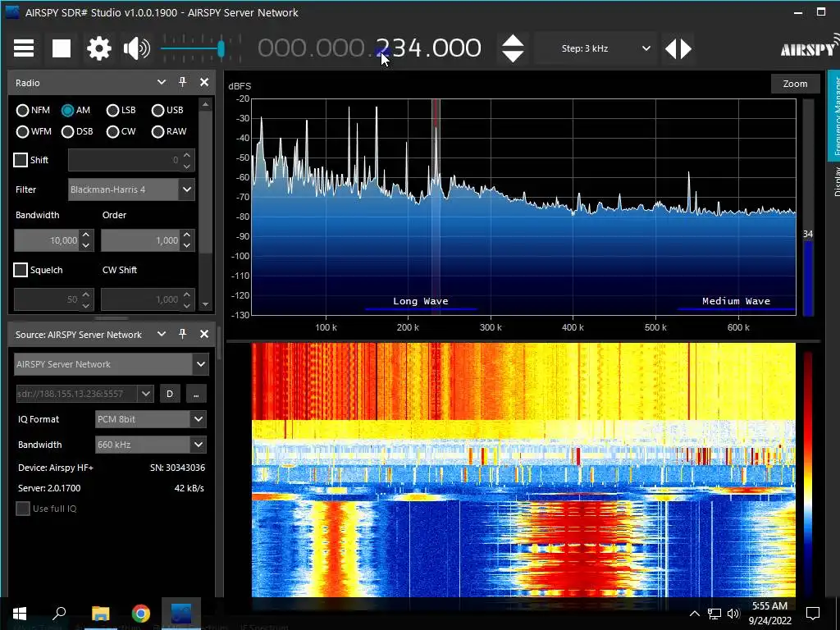Adjust the spectrum range vertical slider

tap(808, 208)
